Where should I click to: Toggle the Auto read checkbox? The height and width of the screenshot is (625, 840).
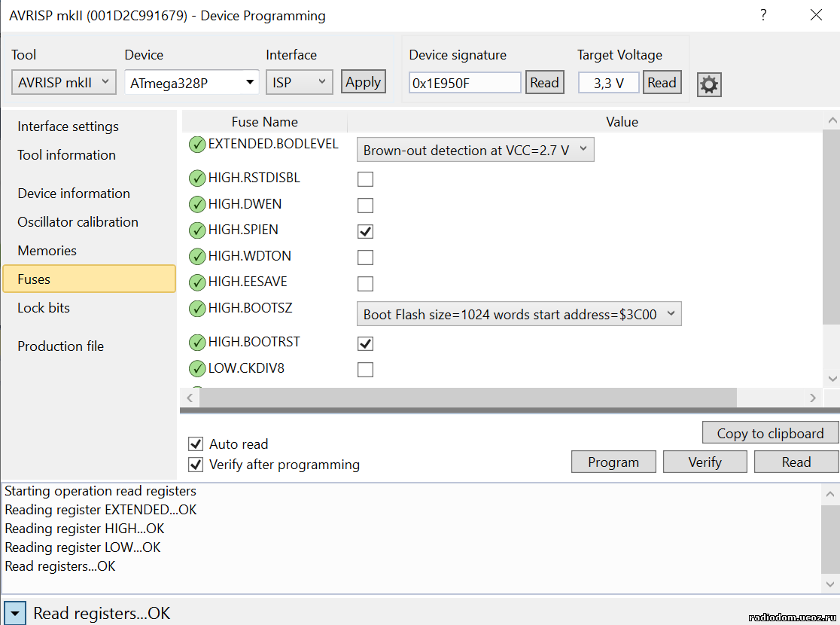(x=196, y=444)
